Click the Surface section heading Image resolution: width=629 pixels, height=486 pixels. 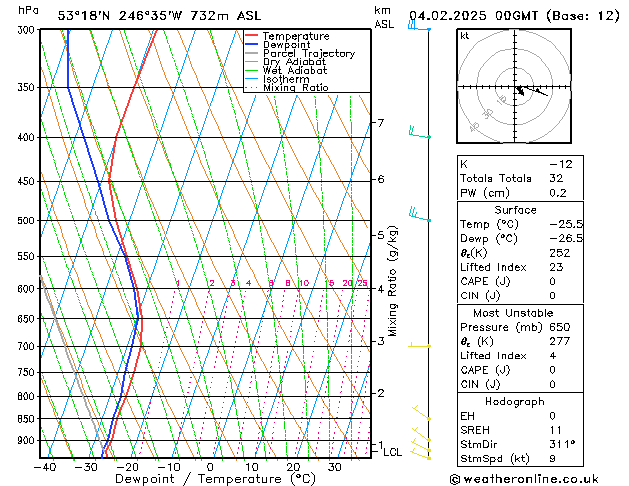pyautogui.click(x=515, y=210)
